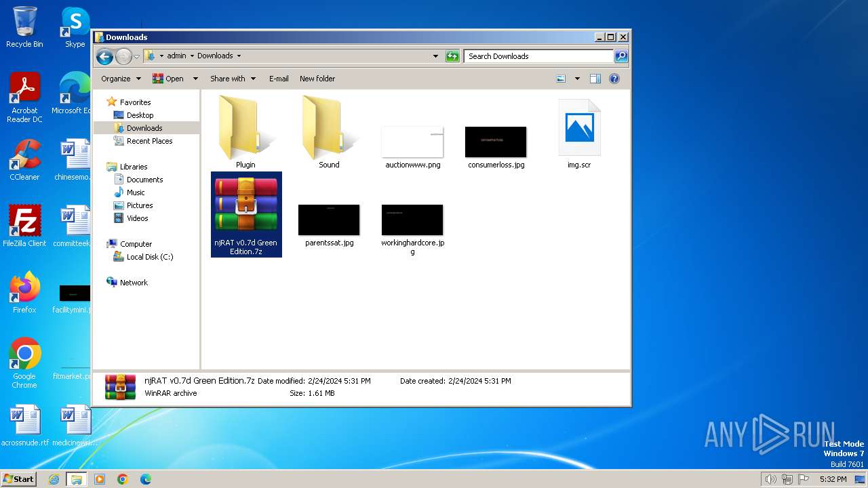This screenshot has width=868, height=488.
Task: Select the CCleaner desktop icon
Action: [x=24, y=160]
